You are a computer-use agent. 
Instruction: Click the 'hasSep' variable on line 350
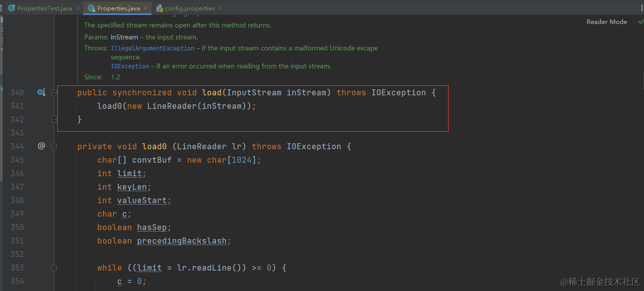pos(152,227)
